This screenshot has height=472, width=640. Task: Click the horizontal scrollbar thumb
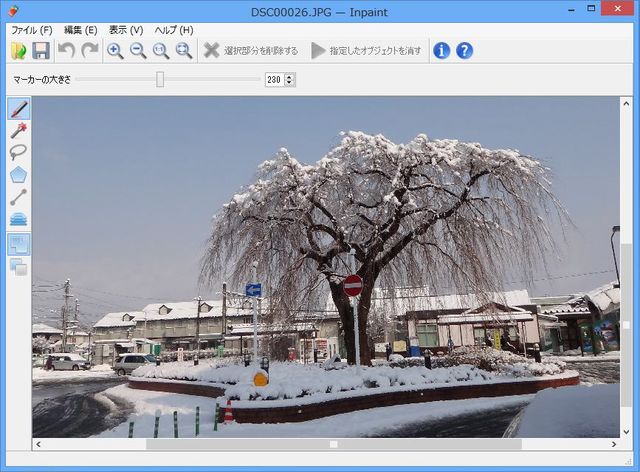pos(333,444)
